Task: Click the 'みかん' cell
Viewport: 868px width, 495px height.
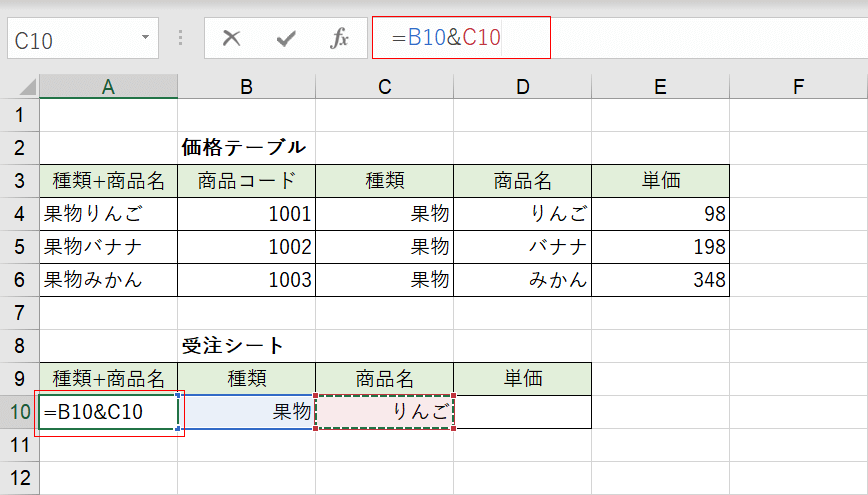Action: (522, 280)
